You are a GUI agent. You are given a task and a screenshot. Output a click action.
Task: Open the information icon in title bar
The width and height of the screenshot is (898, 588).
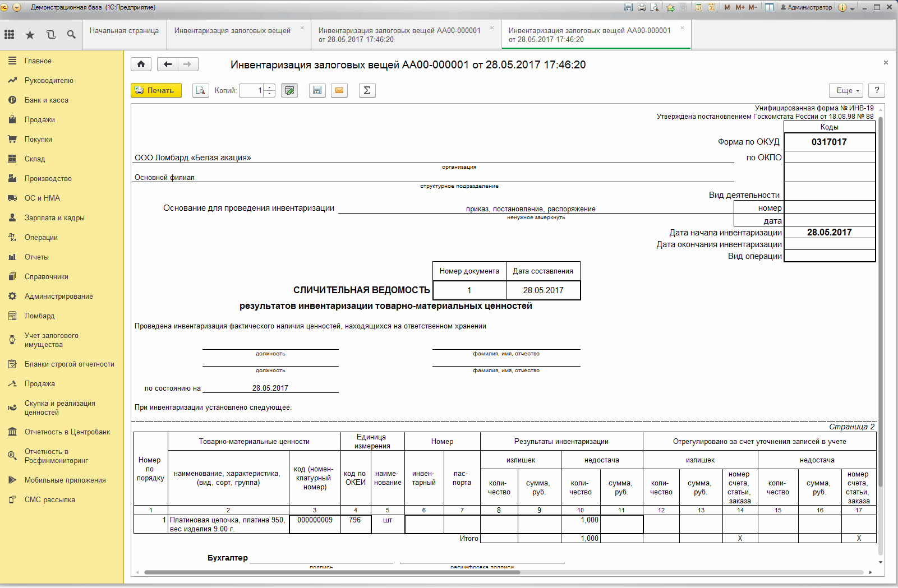click(x=842, y=7)
